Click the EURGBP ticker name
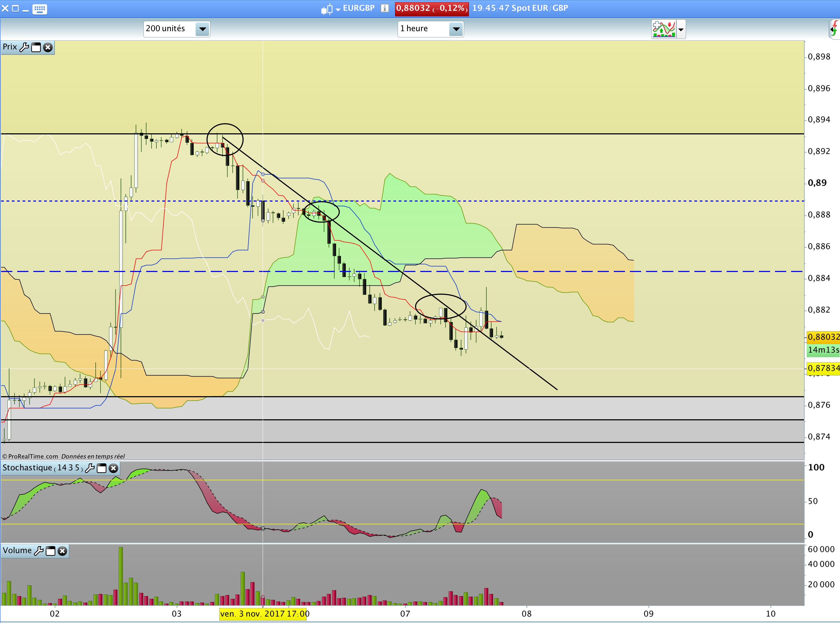Screen dimensions: 840x623 tap(358, 8)
